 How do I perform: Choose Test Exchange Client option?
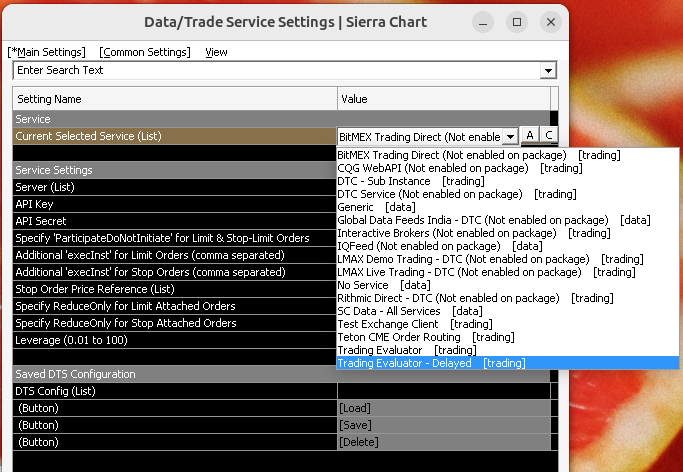click(x=508, y=324)
